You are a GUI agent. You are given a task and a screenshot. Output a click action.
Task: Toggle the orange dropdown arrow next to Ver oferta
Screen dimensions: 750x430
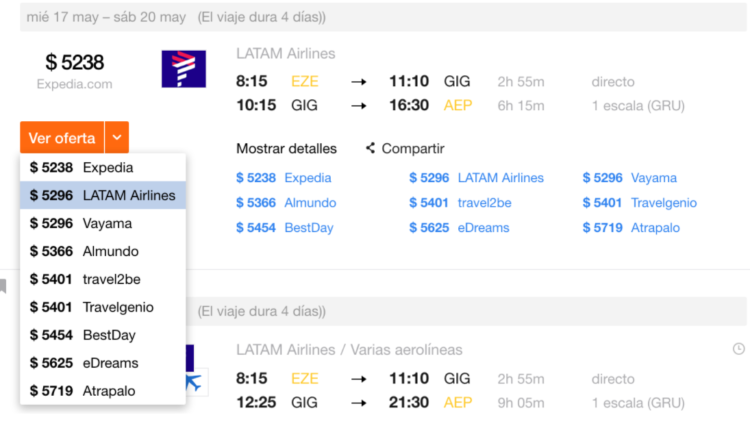point(117,138)
